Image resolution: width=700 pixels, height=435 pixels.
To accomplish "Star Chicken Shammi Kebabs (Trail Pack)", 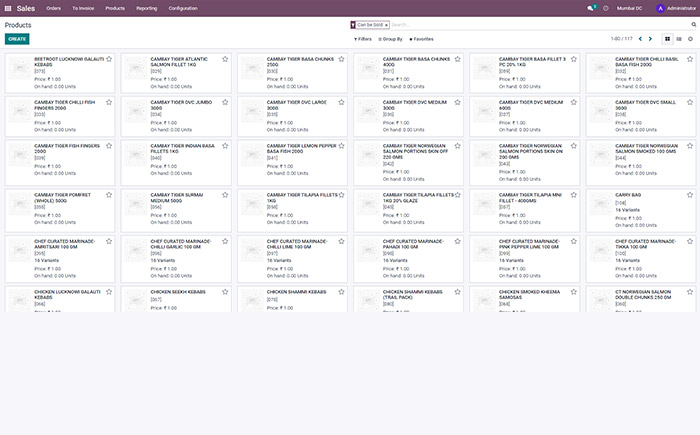I will pos(458,292).
